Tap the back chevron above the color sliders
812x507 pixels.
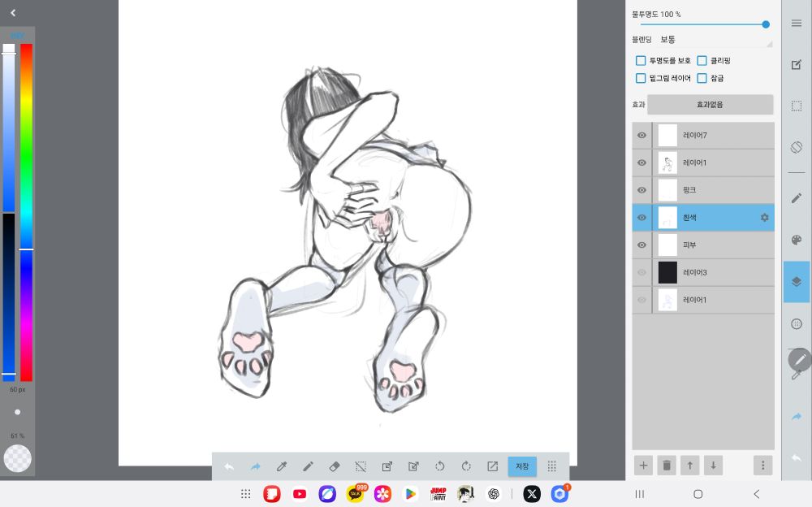coord(13,13)
